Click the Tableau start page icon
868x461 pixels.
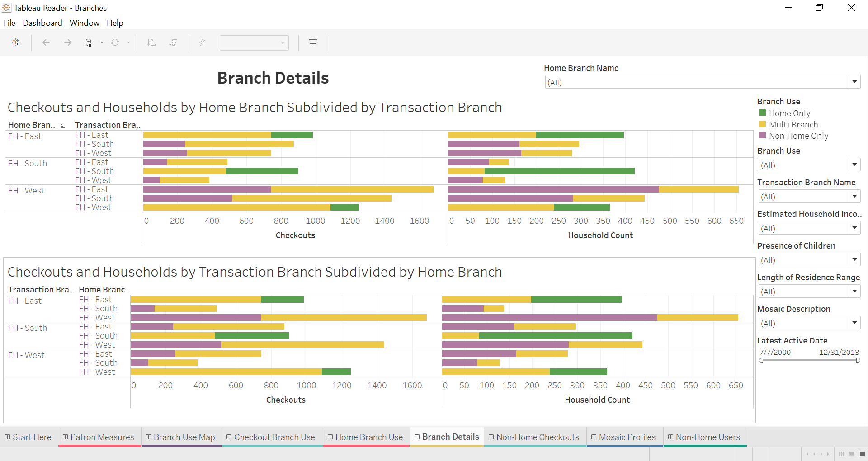pyautogui.click(x=16, y=42)
